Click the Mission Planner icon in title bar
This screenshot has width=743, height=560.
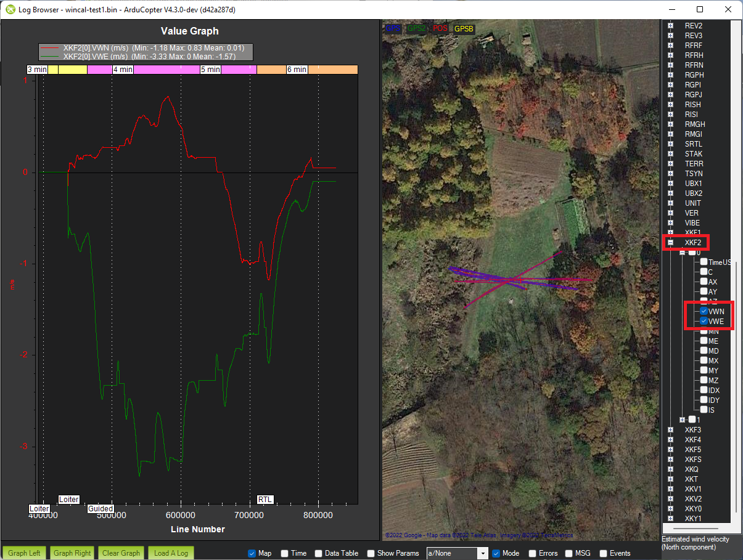click(x=10, y=10)
